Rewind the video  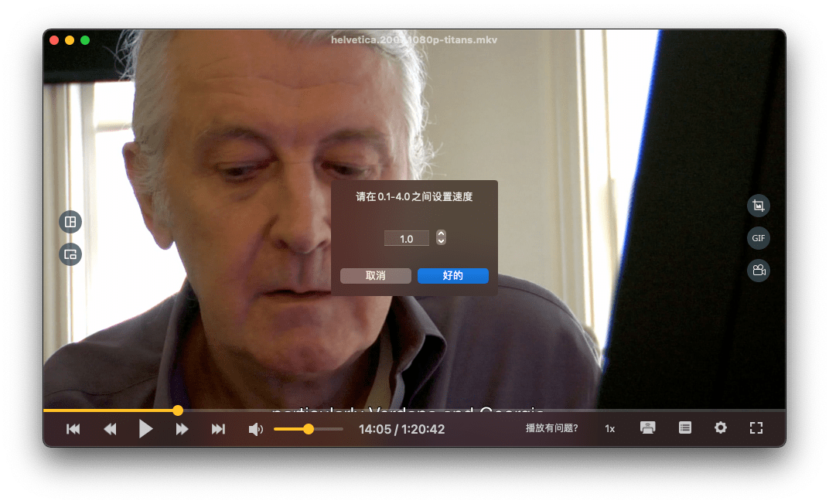click(x=110, y=429)
